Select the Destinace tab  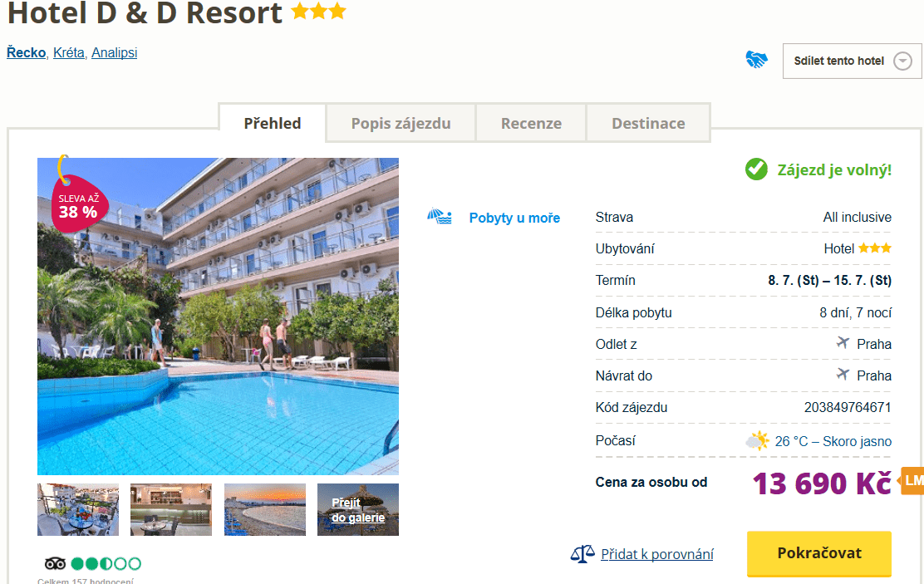[648, 123]
